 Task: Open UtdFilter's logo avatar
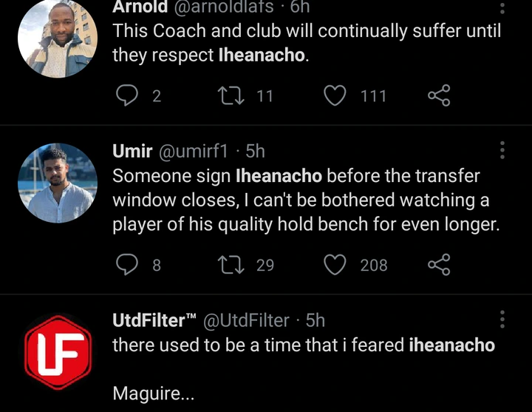[58, 351]
